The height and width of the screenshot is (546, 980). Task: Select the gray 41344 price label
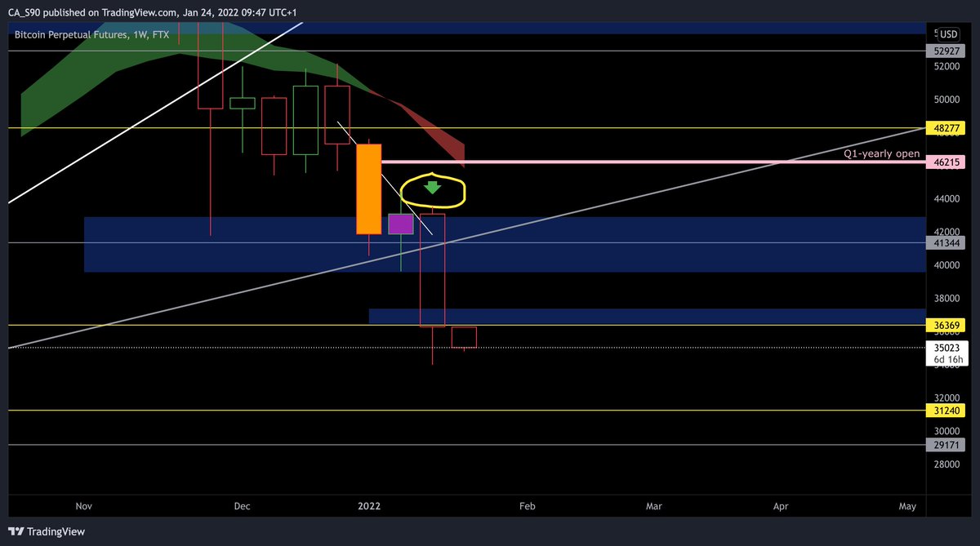tap(947, 242)
